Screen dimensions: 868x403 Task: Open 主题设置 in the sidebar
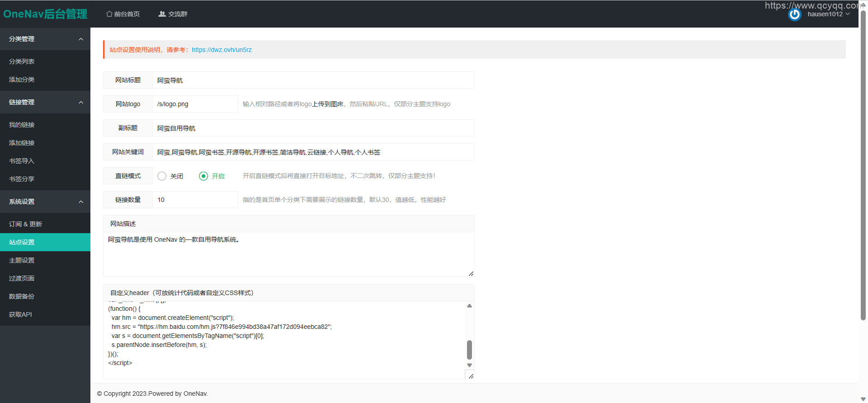tap(22, 260)
